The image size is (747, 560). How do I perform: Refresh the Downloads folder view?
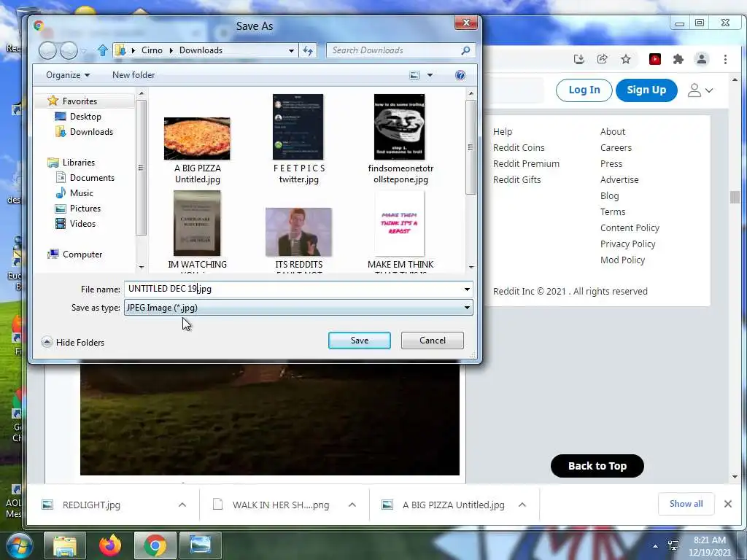tap(308, 50)
